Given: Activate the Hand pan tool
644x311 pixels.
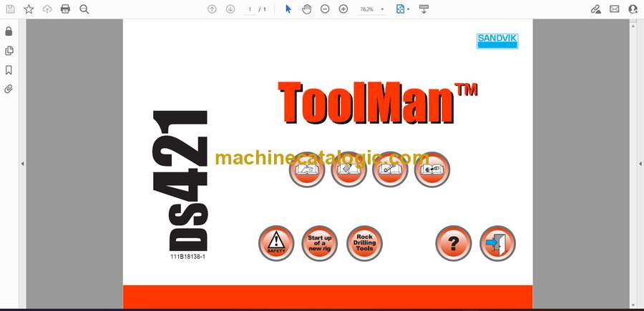Looking at the screenshot, I should coord(307,9).
